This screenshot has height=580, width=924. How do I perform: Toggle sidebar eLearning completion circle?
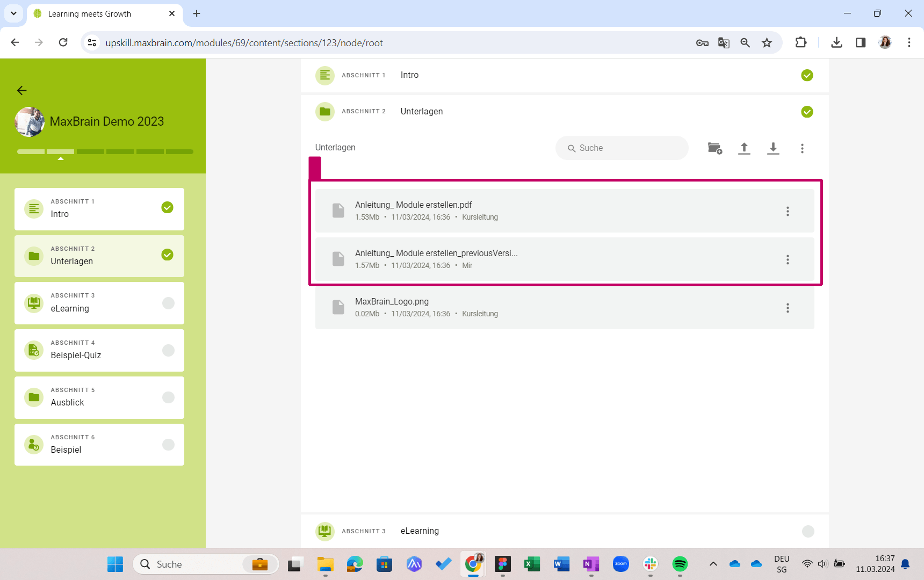168,303
